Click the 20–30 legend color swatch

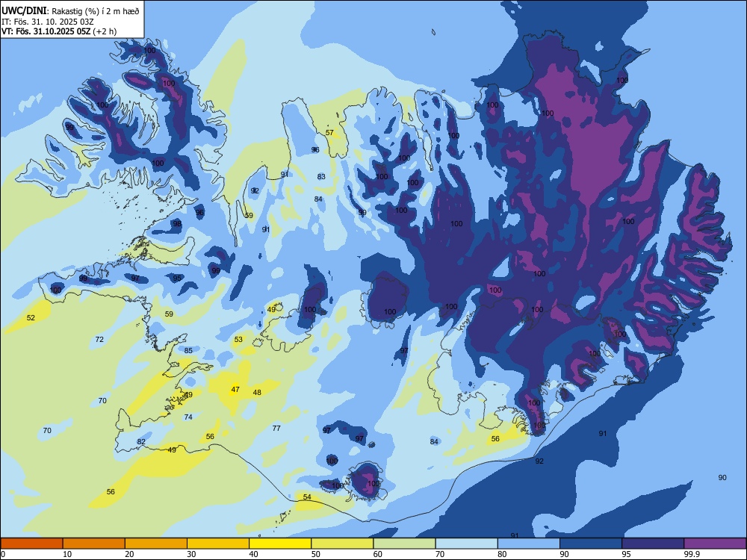(x=156, y=544)
